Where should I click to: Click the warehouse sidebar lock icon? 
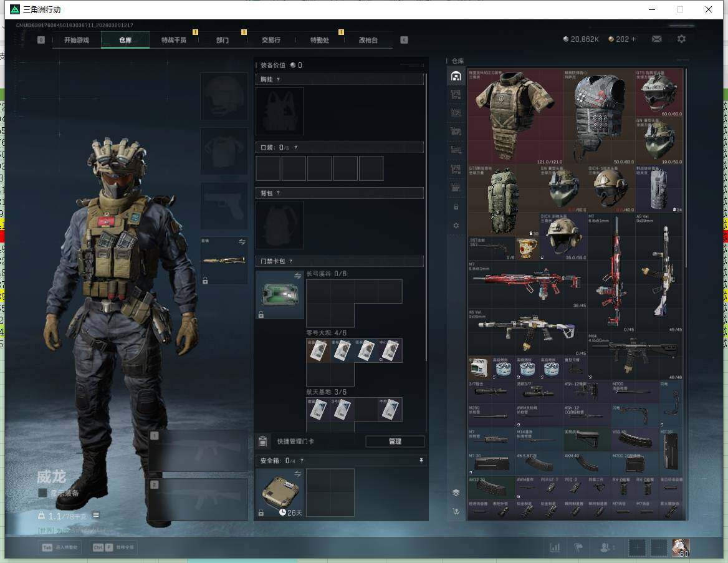coord(456,207)
